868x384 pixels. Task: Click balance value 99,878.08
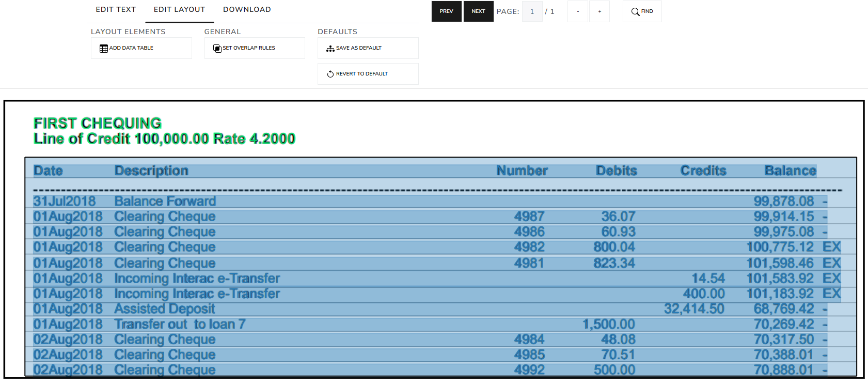[x=784, y=201]
